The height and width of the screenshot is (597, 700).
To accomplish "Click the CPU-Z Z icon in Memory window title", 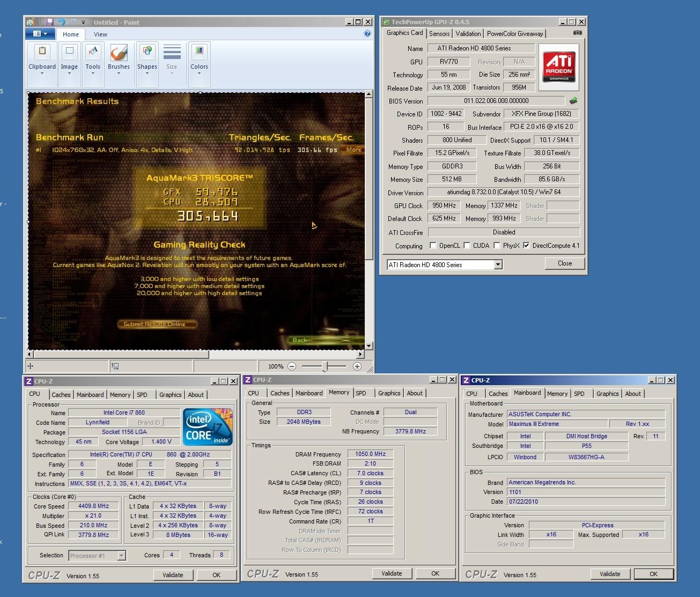I will coord(248,380).
